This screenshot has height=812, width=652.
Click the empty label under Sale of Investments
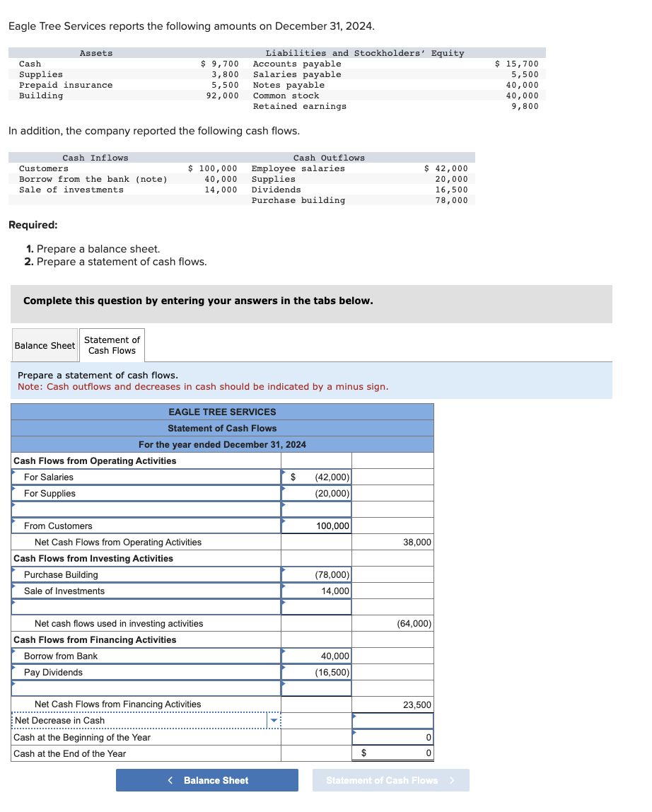(x=145, y=607)
